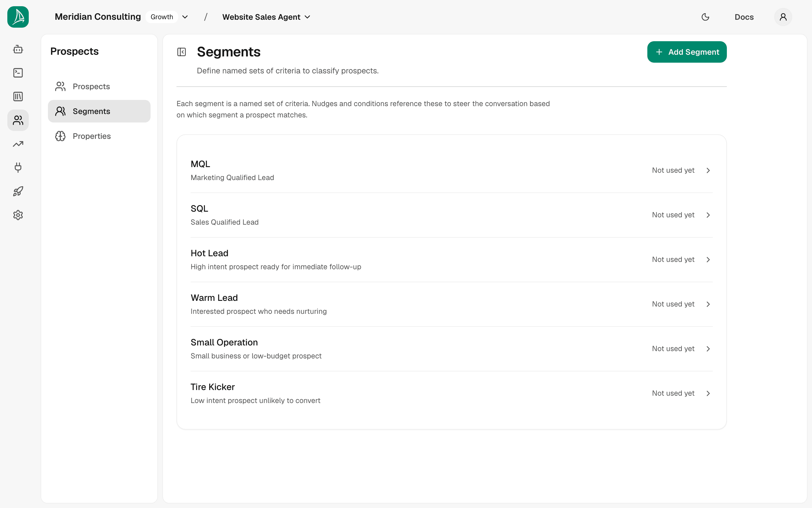This screenshot has height=508, width=812.
Task: Open the Warm Lead segment chevron
Action: pos(708,304)
